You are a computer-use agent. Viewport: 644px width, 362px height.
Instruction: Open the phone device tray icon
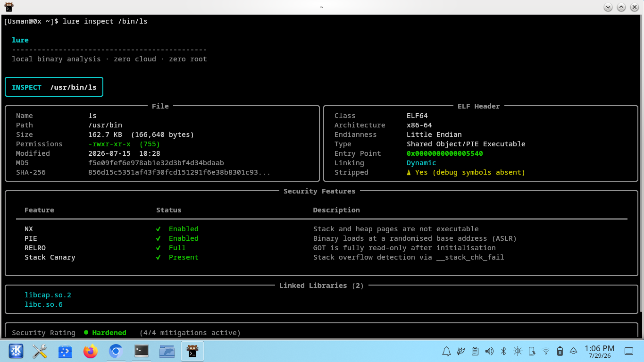click(532, 351)
